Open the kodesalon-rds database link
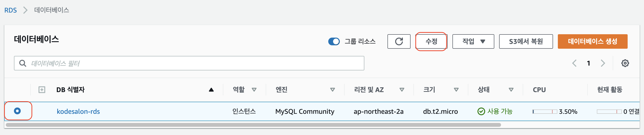Image resolution: width=644 pixels, height=135 pixels. 78,111
